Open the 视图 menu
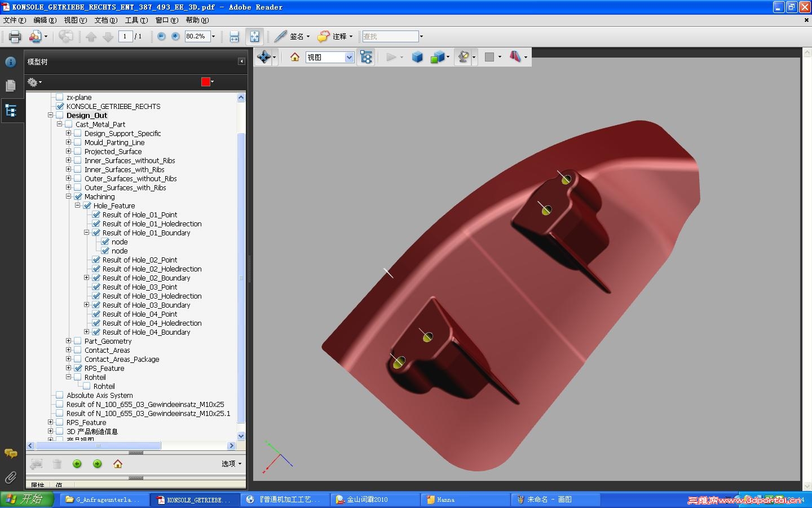Image resolution: width=812 pixels, height=508 pixels. [75, 20]
